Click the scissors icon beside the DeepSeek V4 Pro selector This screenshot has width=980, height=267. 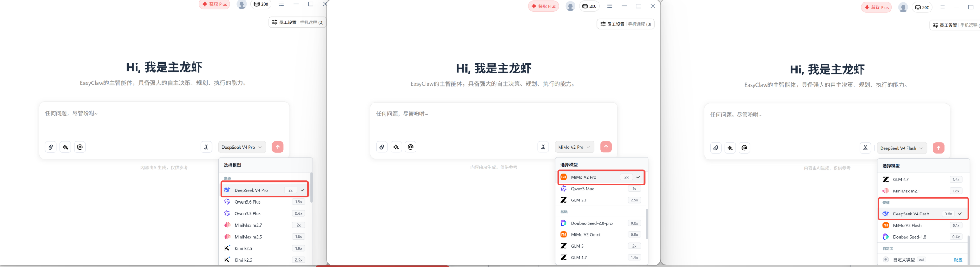pos(206,147)
